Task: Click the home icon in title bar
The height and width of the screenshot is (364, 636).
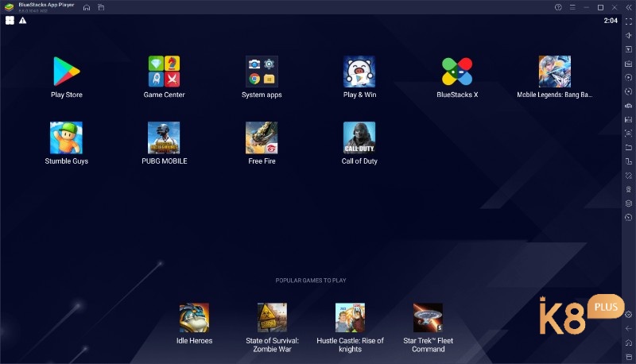Action: pyautogui.click(x=87, y=7)
